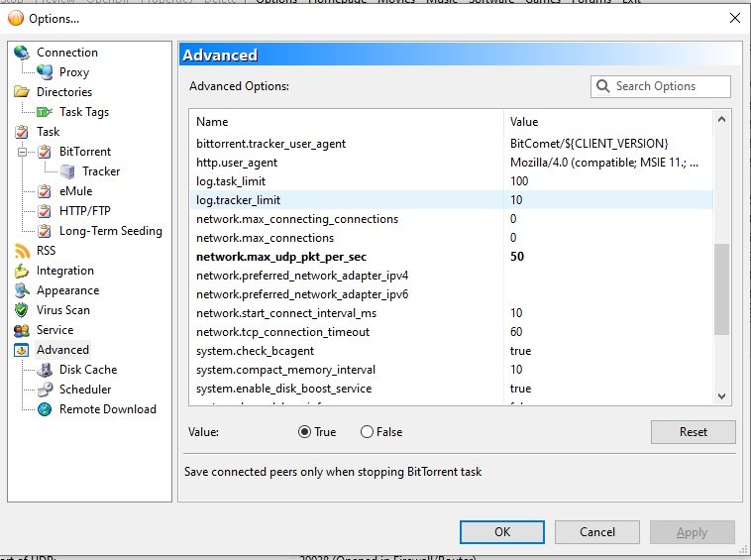Image resolution: width=751 pixels, height=560 pixels.
Task: Open the Proxy settings page
Action: (74, 72)
